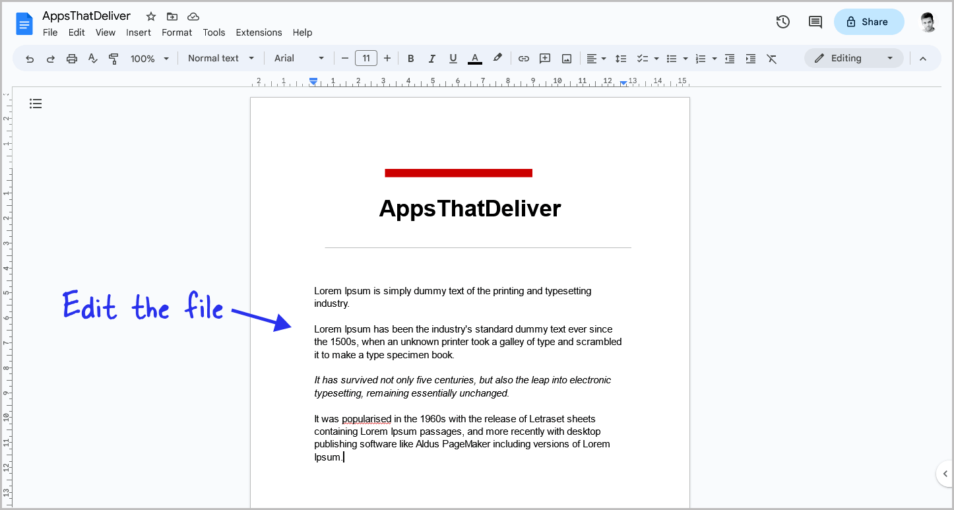Open version history clock icon
The width and height of the screenshot is (954, 510).
click(x=783, y=22)
